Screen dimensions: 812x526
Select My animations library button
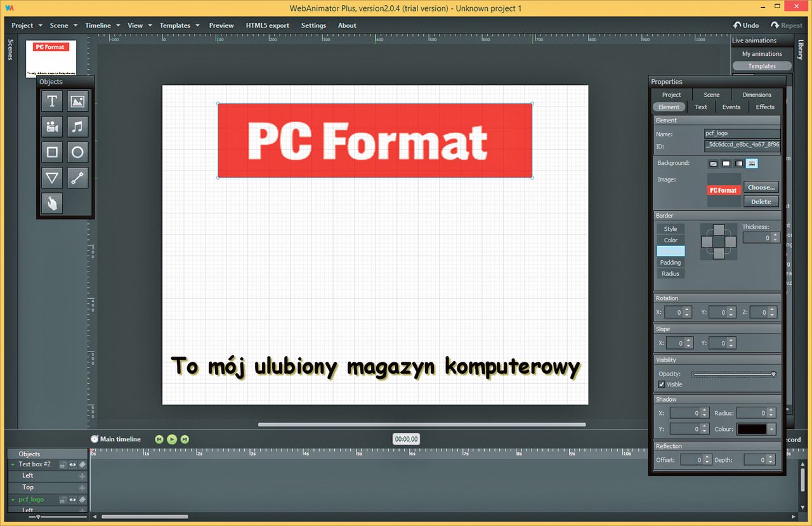762,54
